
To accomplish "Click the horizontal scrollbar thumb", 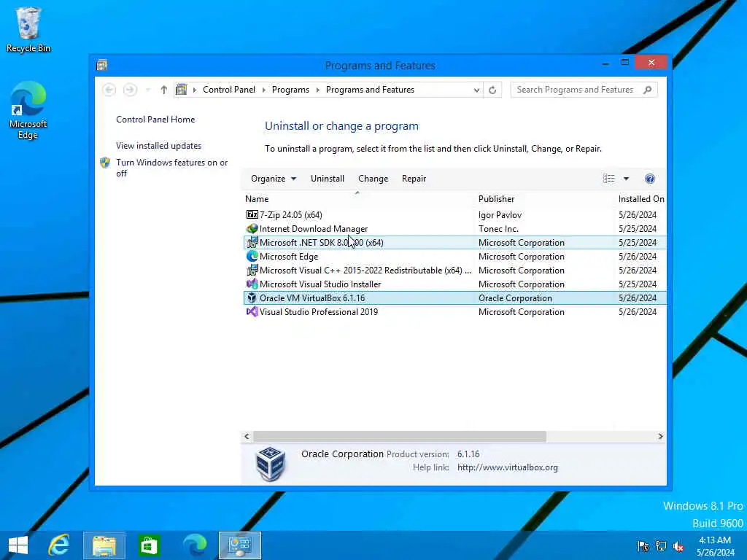I will [x=399, y=436].
